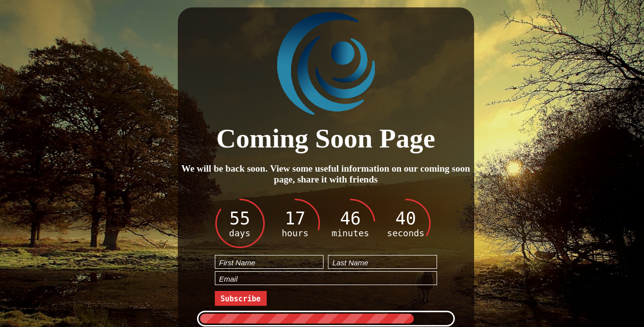Click the Email input field
This screenshot has width=644, height=327.
click(326, 278)
